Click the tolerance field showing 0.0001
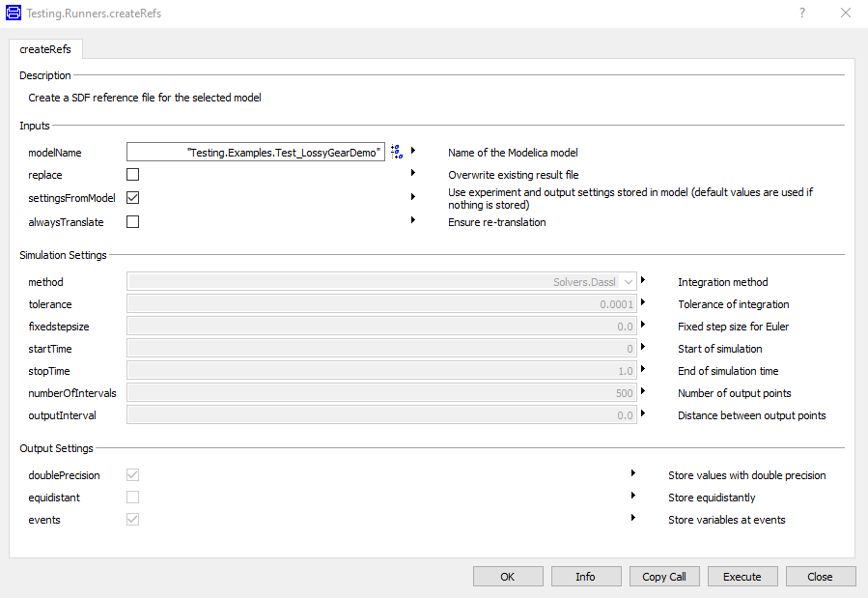This screenshot has width=868, height=598. 381,304
